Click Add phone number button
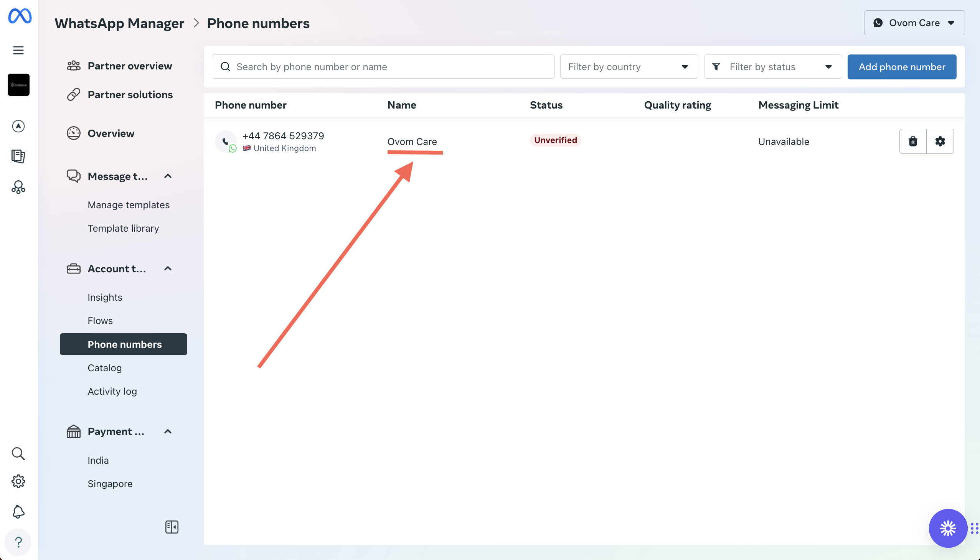The height and width of the screenshot is (560, 980). pyautogui.click(x=902, y=66)
